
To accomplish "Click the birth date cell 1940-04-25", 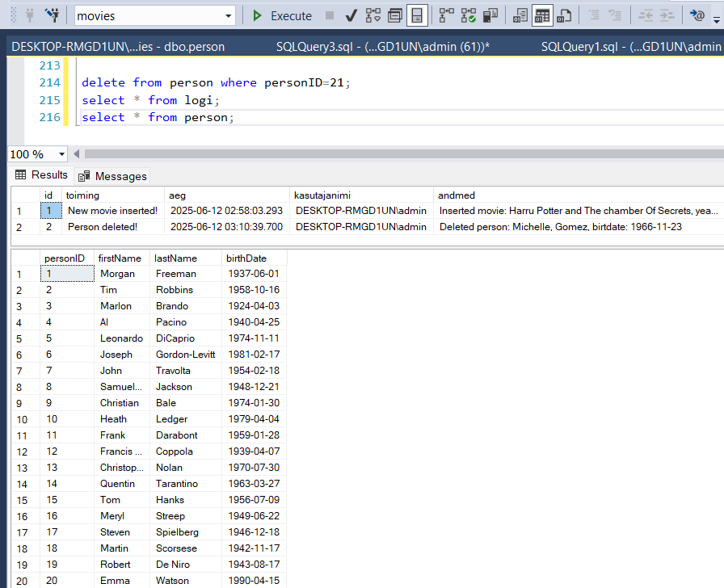I will point(255,322).
